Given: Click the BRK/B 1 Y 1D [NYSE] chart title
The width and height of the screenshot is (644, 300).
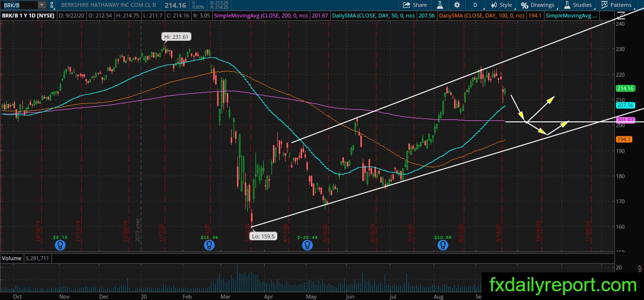Looking at the screenshot, I should (28, 16).
